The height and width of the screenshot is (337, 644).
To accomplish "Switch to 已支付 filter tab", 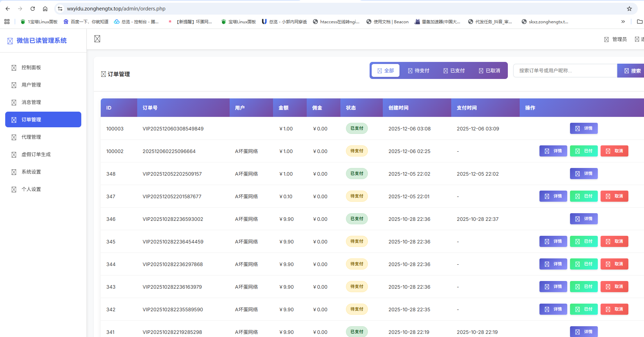I will point(454,71).
